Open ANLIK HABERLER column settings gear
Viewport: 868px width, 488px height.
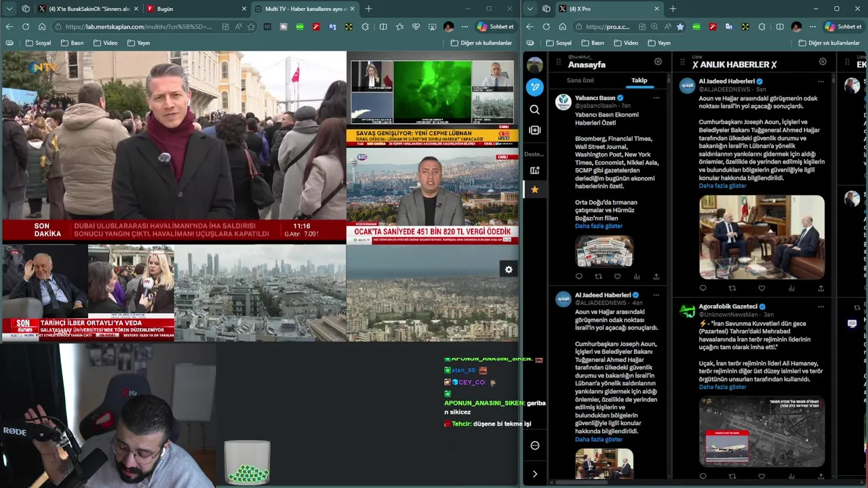tap(823, 62)
